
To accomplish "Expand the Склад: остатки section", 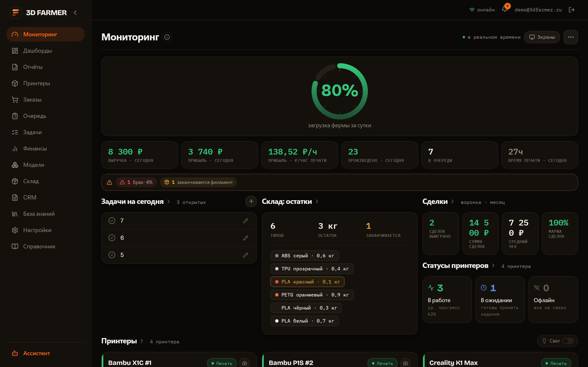I will tap(317, 201).
